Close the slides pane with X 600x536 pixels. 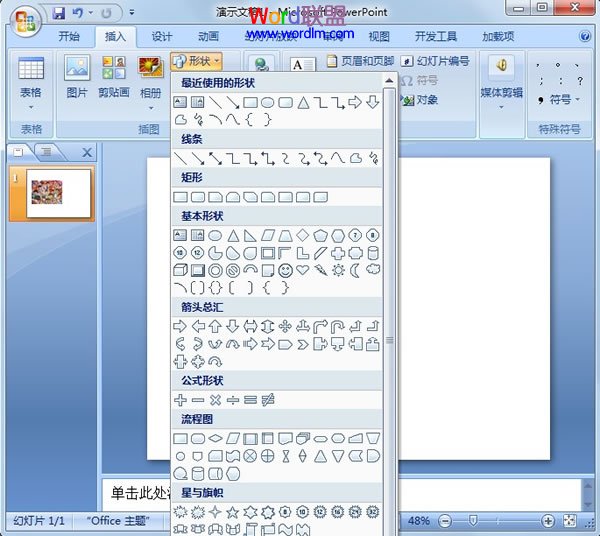pos(87,153)
